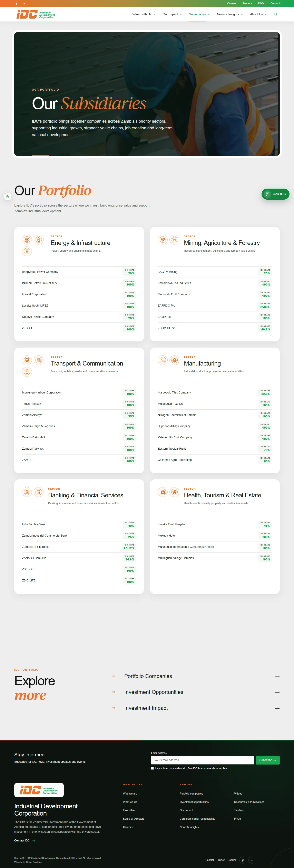
Task: Click the arrow beside Investment Impact
Action: tap(277, 708)
